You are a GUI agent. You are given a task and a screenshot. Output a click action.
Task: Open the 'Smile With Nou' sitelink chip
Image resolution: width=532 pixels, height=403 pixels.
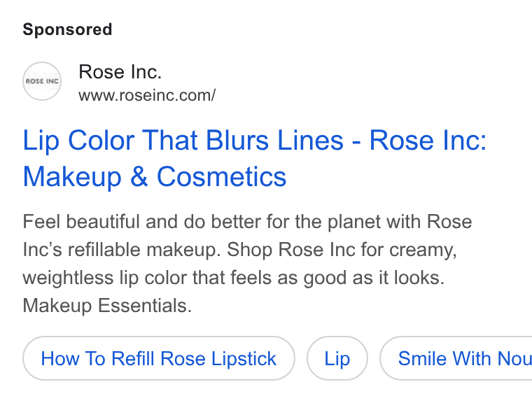click(x=456, y=358)
